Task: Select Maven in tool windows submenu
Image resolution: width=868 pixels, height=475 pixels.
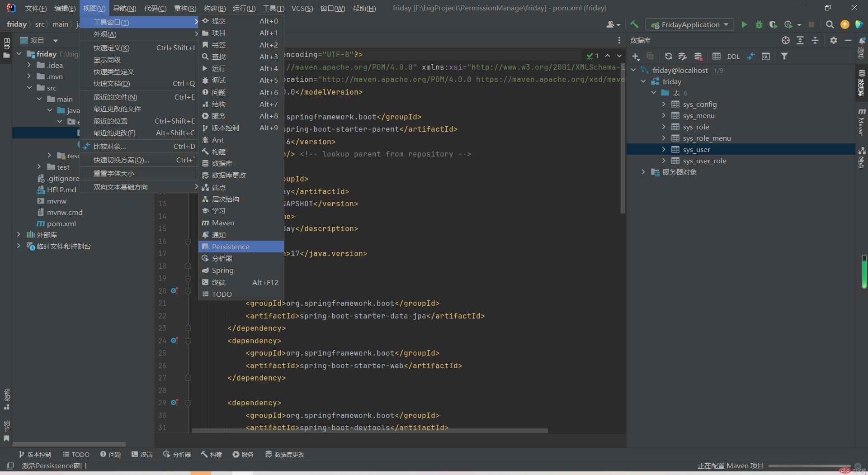Action: pos(241,223)
